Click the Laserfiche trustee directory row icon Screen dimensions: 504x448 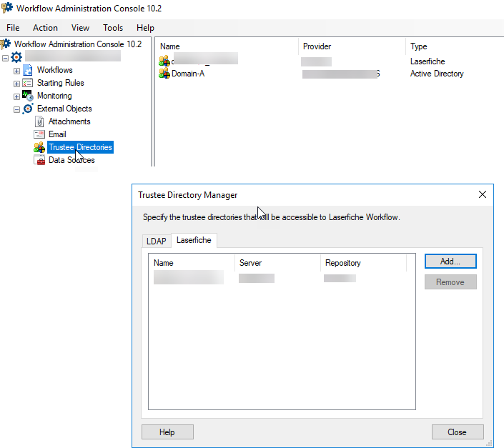pos(164,60)
